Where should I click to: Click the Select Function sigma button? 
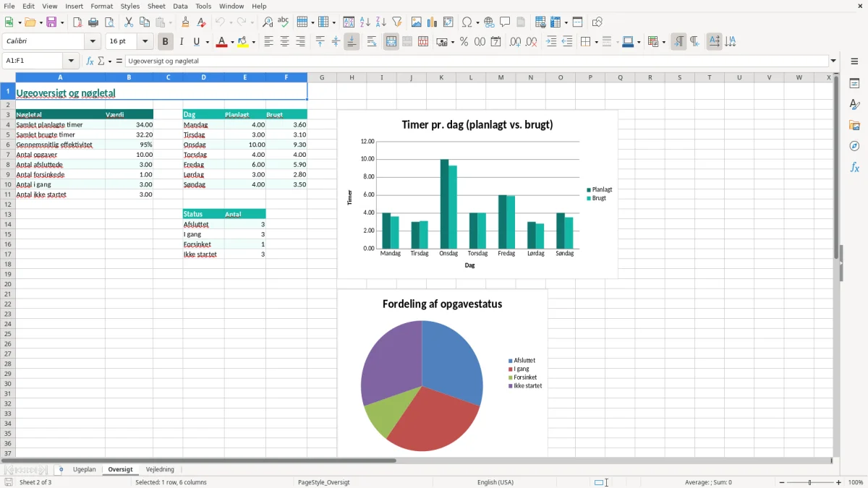point(101,61)
